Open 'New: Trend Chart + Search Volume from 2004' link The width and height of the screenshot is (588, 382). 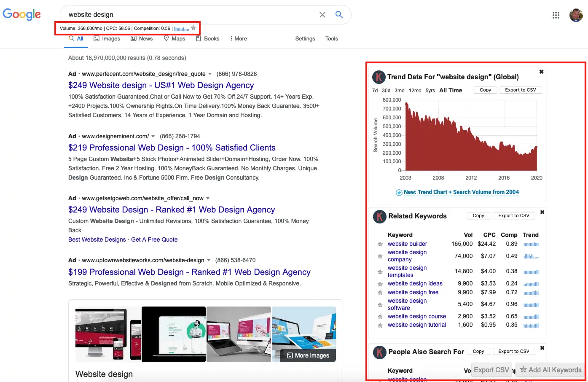[461, 192]
